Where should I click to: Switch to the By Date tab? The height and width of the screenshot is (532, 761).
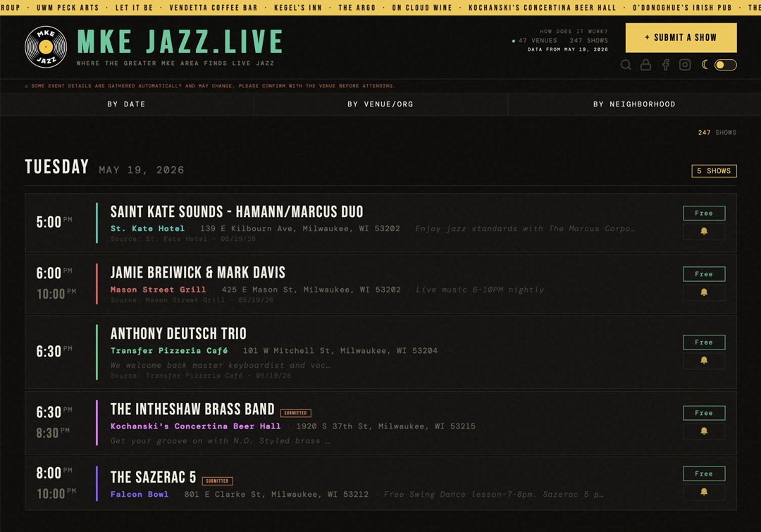point(127,104)
